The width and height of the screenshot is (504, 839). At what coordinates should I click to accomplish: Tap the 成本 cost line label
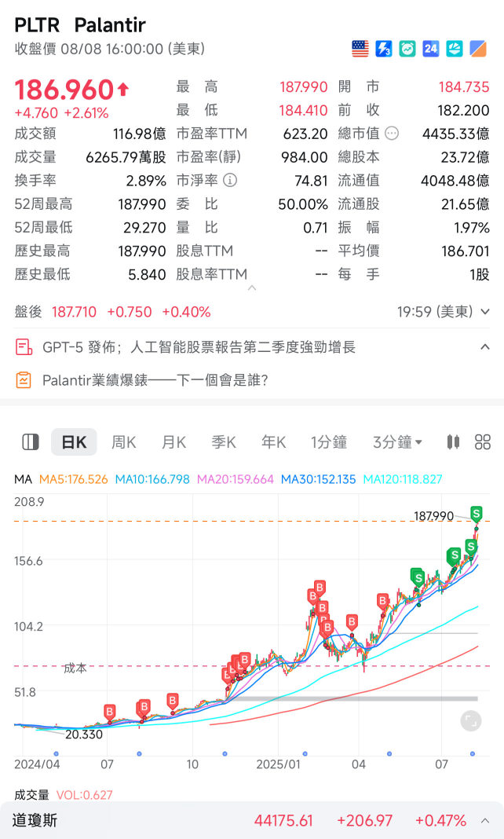tap(75, 668)
